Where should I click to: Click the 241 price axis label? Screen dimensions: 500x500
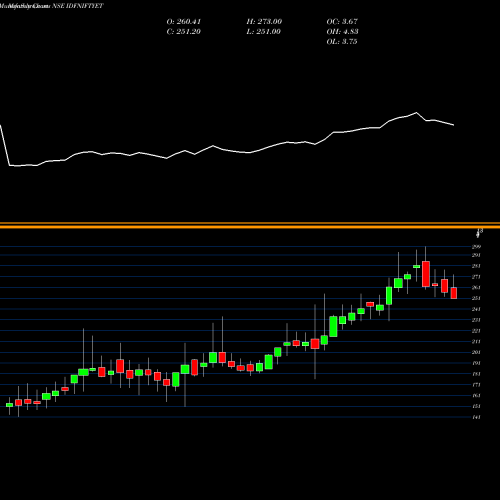click(476, 309)
